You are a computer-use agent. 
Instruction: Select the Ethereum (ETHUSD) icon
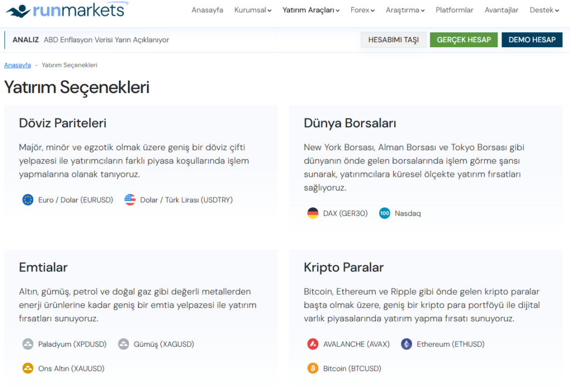(406, 344)
